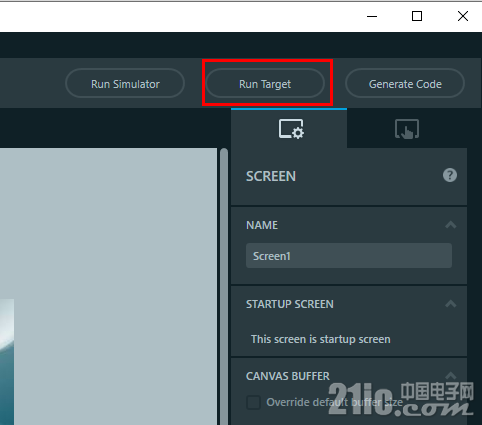Screen dimensions: 482x425
Task: Open help for the SCREEN panel
Action: (450, 175)
